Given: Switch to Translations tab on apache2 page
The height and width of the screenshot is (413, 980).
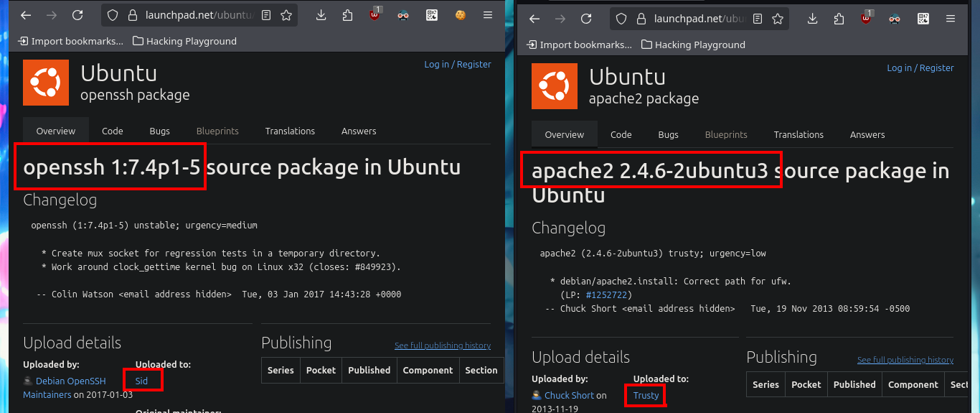Looking at the screenshot, I should (x=798, y=134).
